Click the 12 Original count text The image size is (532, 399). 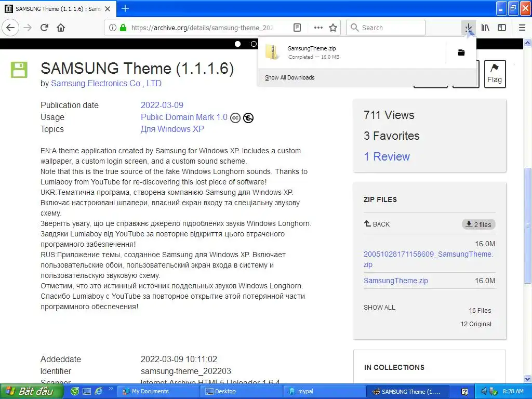[476, 324]
